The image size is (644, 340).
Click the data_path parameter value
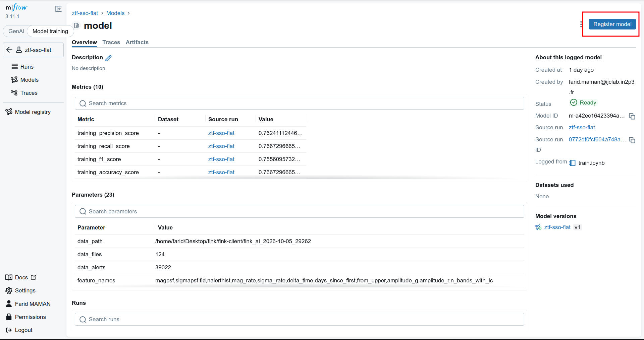tap(233, 241)
